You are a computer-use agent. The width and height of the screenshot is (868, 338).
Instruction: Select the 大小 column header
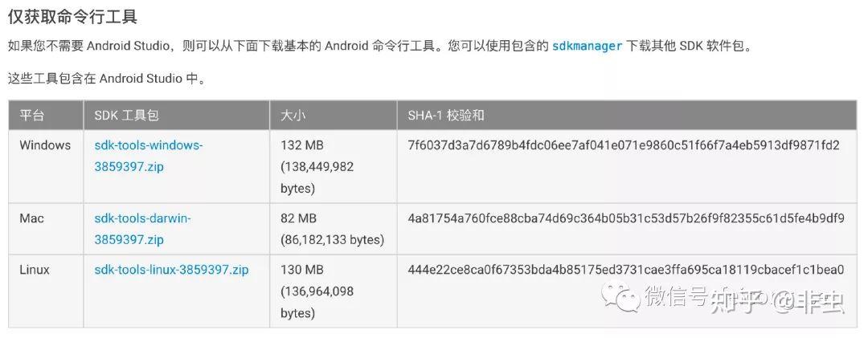(x=293, y=116)
